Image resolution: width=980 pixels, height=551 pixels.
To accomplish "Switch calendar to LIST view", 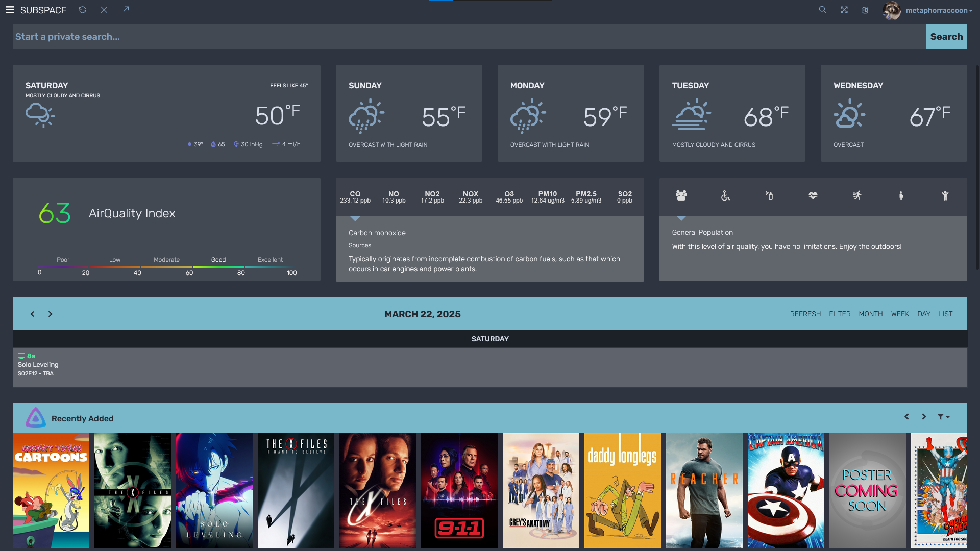I will point(945,314).
